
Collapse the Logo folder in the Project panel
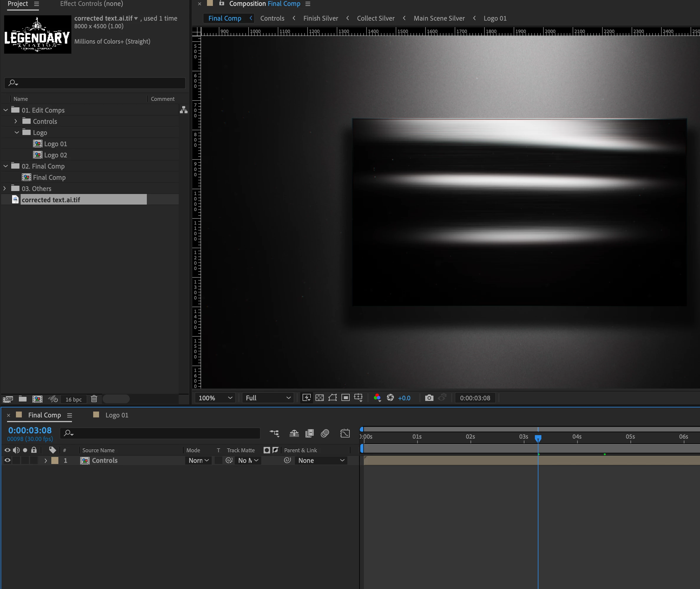point(17,133)
